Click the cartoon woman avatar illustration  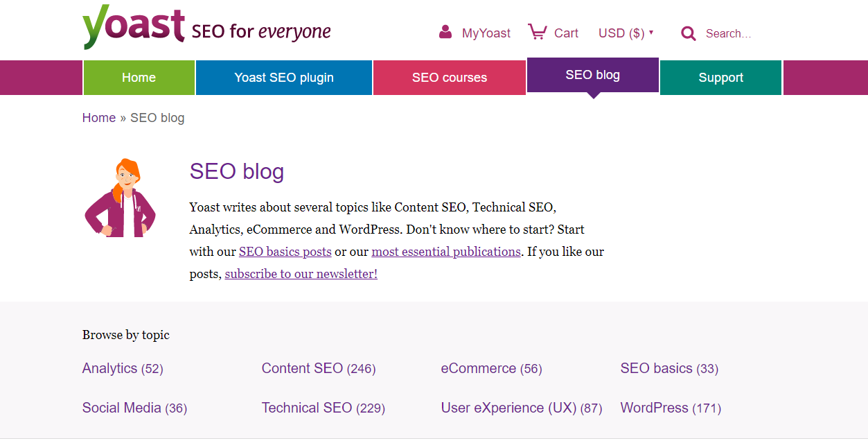pyautogui.click(x=121, y=199)
